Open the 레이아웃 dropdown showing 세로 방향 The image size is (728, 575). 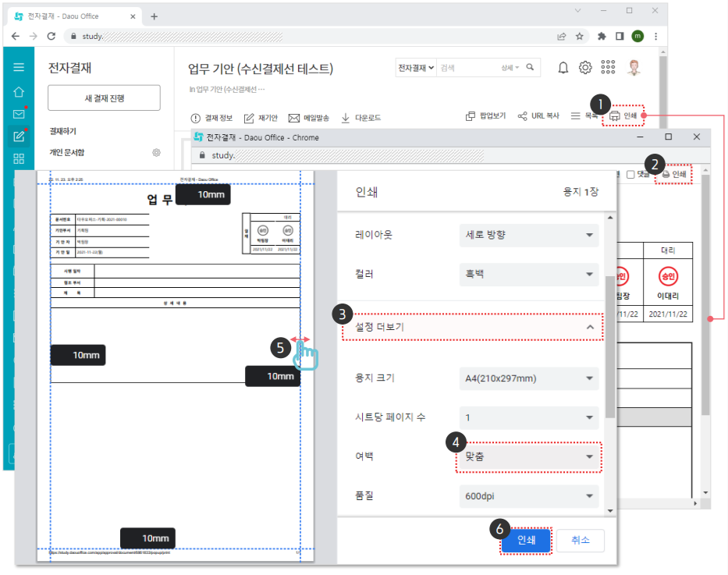click(528, 234)
